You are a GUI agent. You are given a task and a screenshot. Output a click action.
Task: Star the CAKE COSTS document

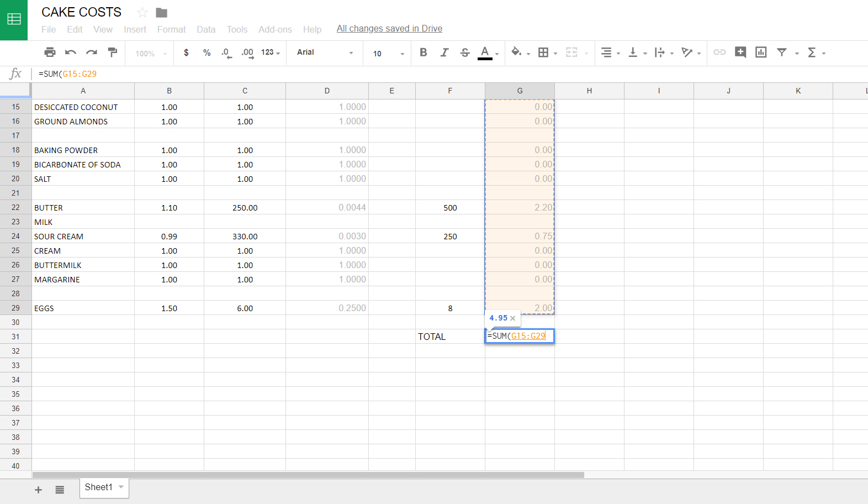(142, 12)
